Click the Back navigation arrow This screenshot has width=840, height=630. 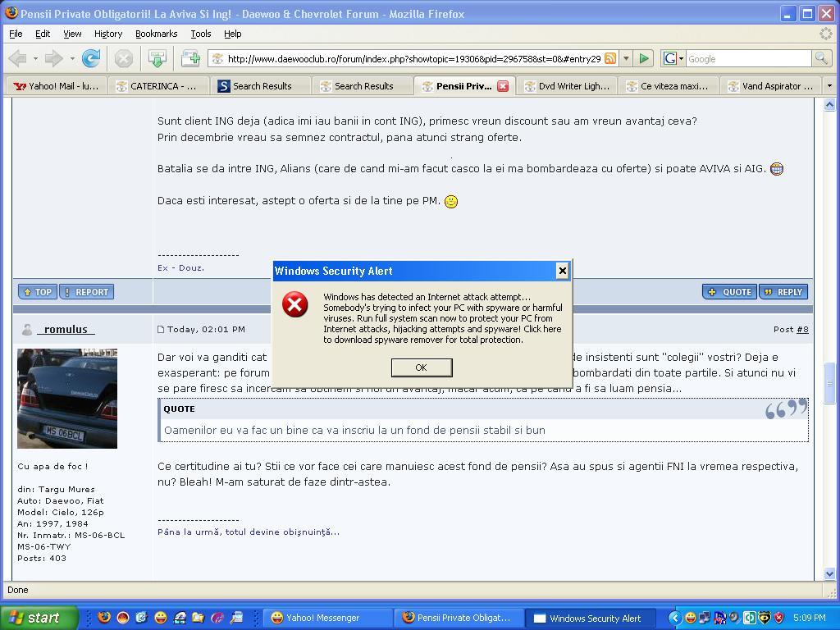tap(18, 58)
